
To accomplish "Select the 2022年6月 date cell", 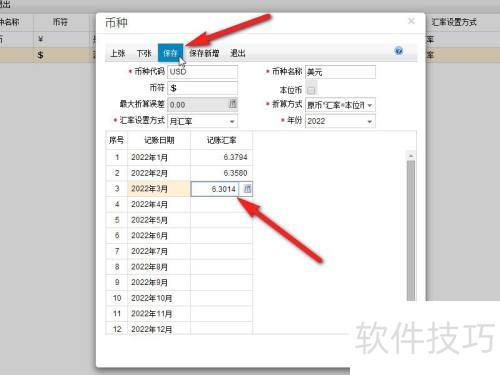I will point(159,236).
